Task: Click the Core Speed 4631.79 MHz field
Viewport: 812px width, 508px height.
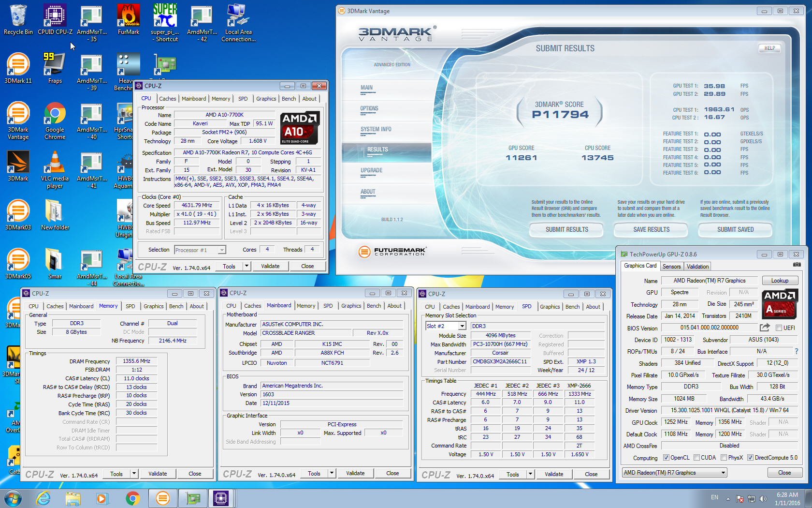Action: pyautogui.click(x=197, y=206)
